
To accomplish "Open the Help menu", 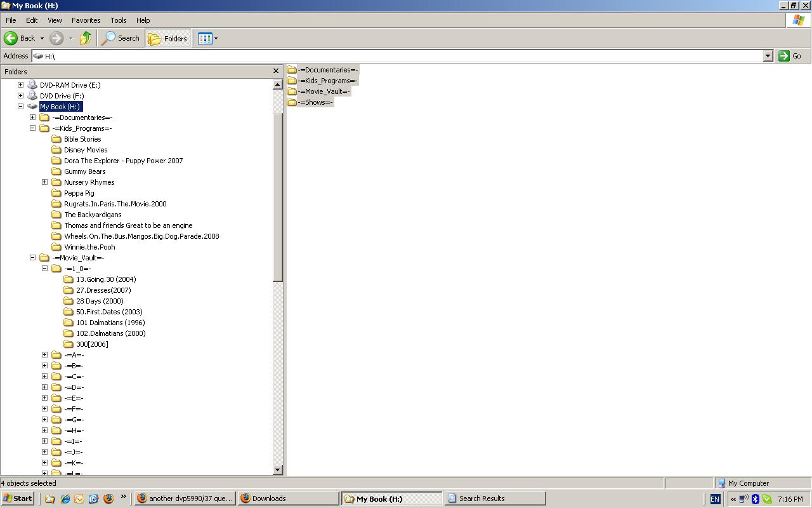I will coord(143,20).
